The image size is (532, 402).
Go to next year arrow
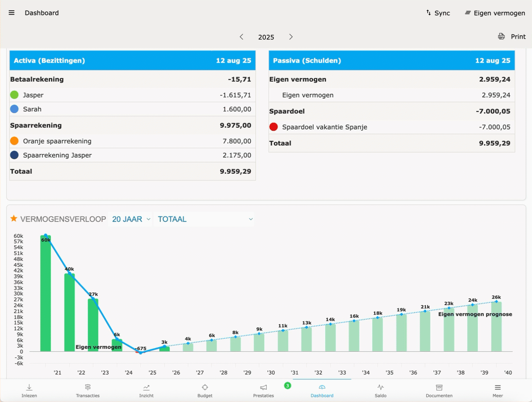291,37
